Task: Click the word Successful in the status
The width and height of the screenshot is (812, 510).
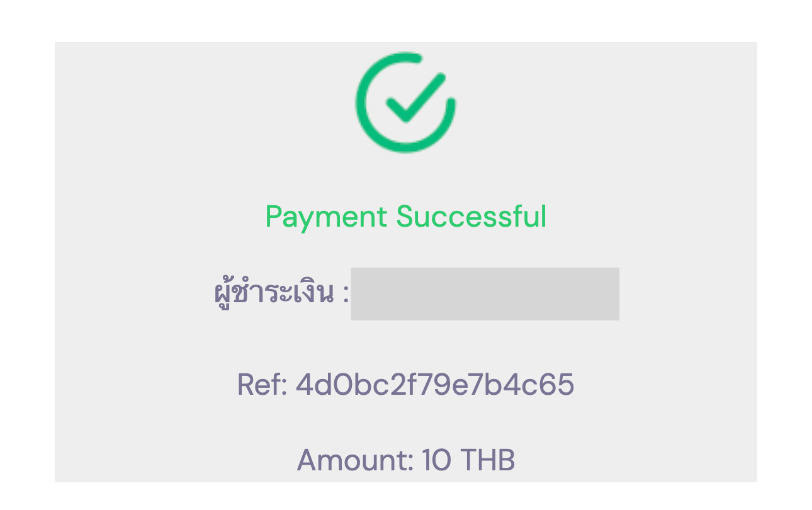Action: 471,217
